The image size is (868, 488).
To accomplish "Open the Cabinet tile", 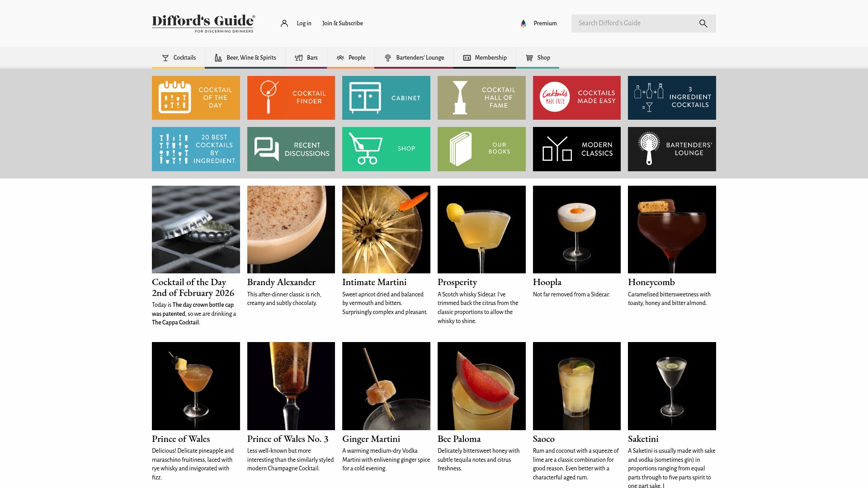I will pyautogui.click(x=386, y=97).
